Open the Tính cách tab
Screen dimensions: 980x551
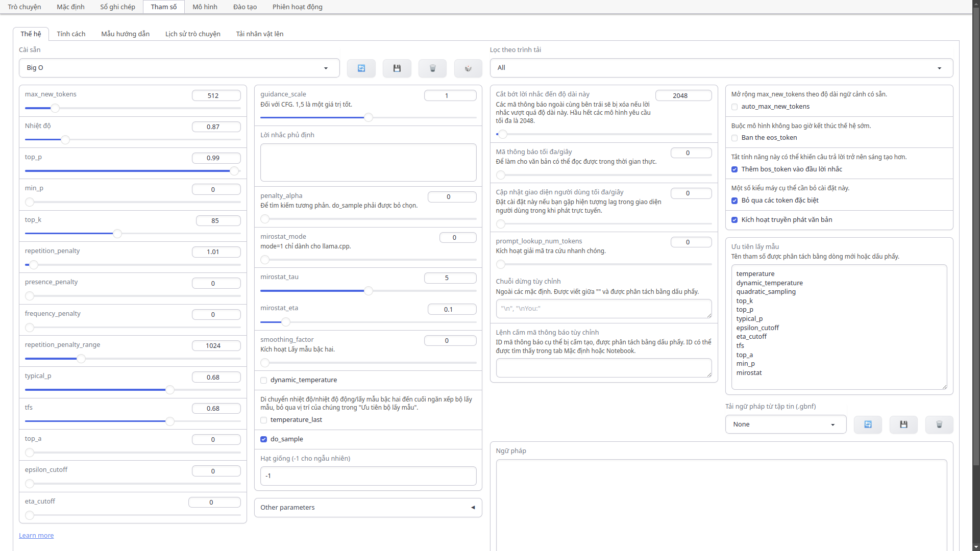click(71, 34)
